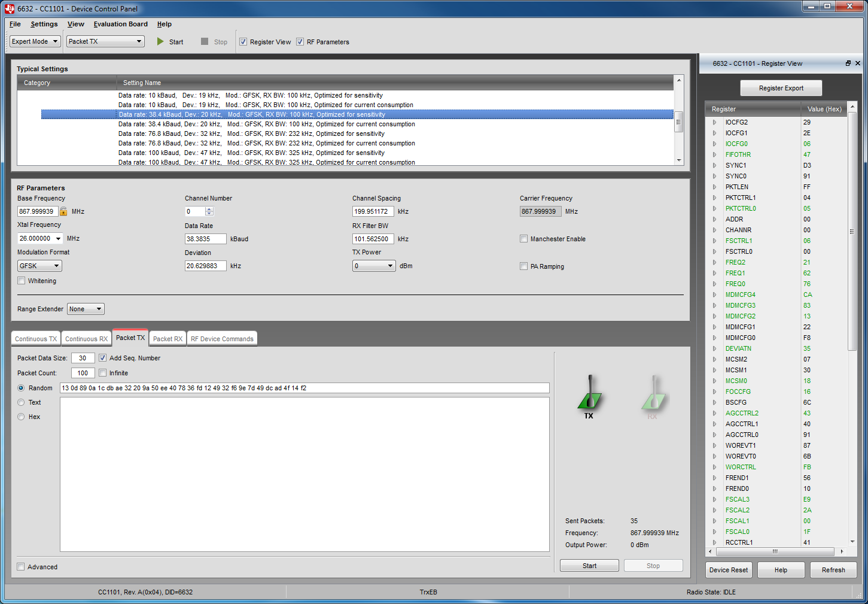
Task: Click the Register Export button
Action: [x=781, y=88]
